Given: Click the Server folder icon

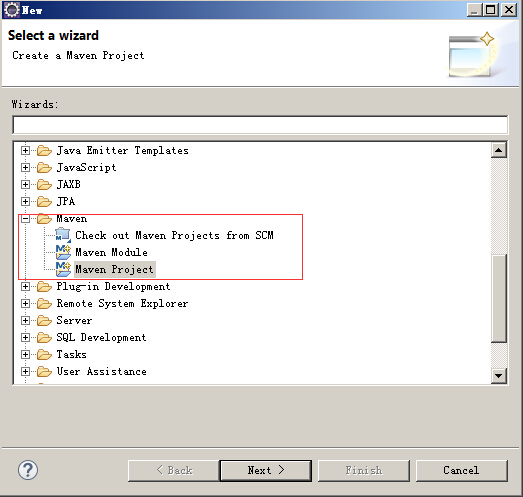Looking at the screenshot, I should click(x=44, y=321).
